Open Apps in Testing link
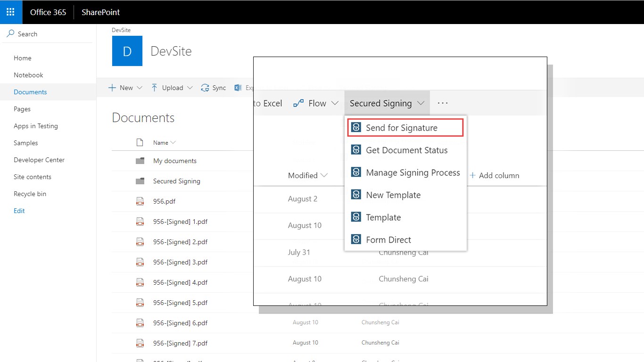Screen dimensions: 644x362 click(36, 126)
